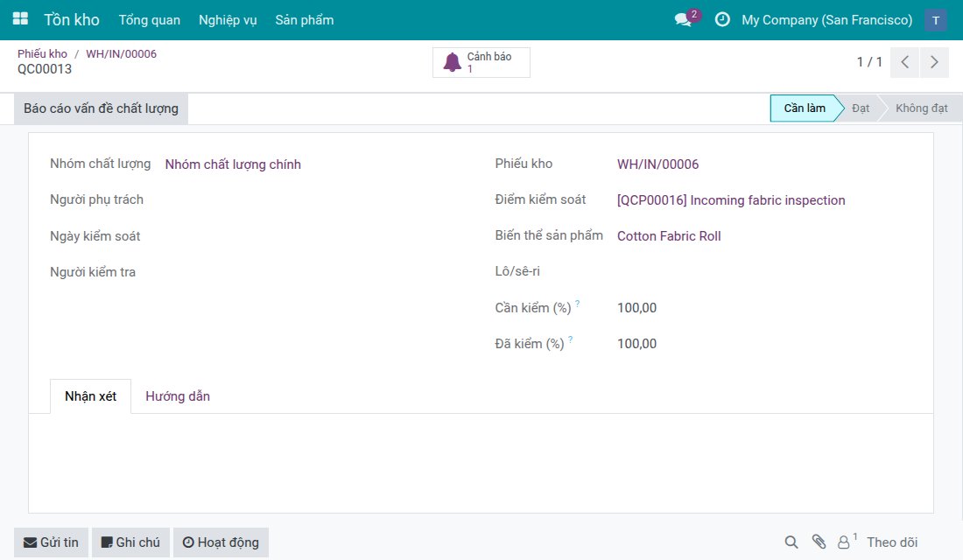Go to the previous record arrow

click(x=904, y=62)
